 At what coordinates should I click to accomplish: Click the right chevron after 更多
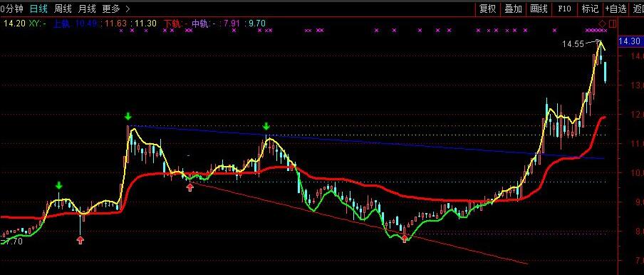click(128, 9)
